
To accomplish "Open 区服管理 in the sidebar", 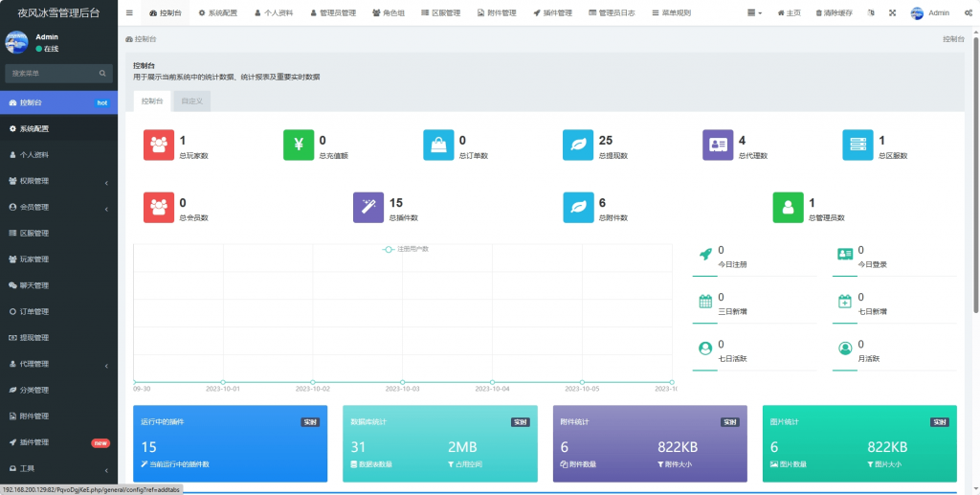I will [58, 233].
